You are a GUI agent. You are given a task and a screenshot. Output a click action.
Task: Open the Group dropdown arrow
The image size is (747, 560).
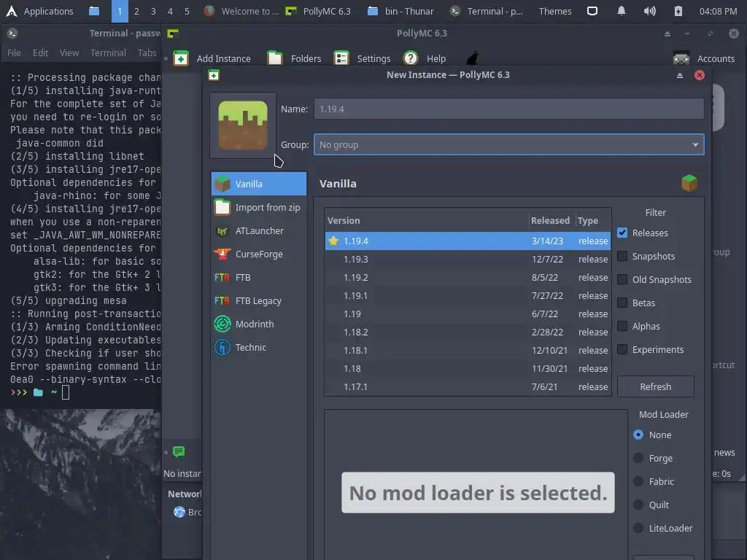pos(695,145)
